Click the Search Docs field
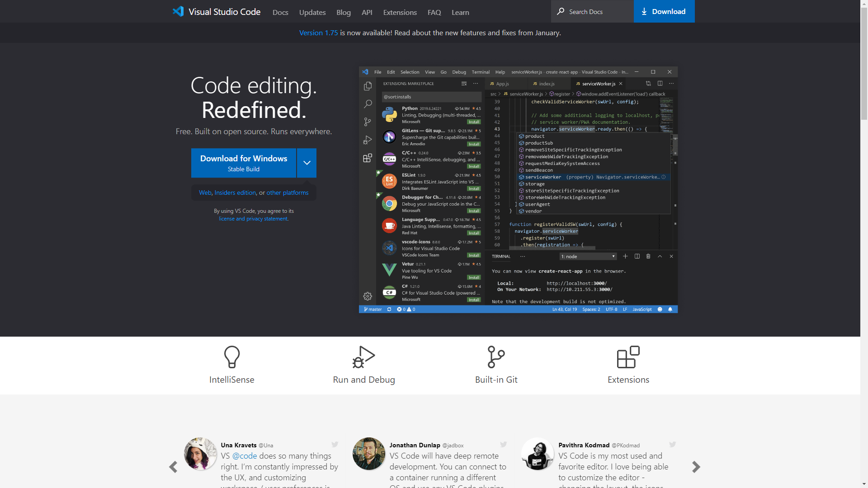Viewport: 868px width, 488px height. (x=592, y=11)
